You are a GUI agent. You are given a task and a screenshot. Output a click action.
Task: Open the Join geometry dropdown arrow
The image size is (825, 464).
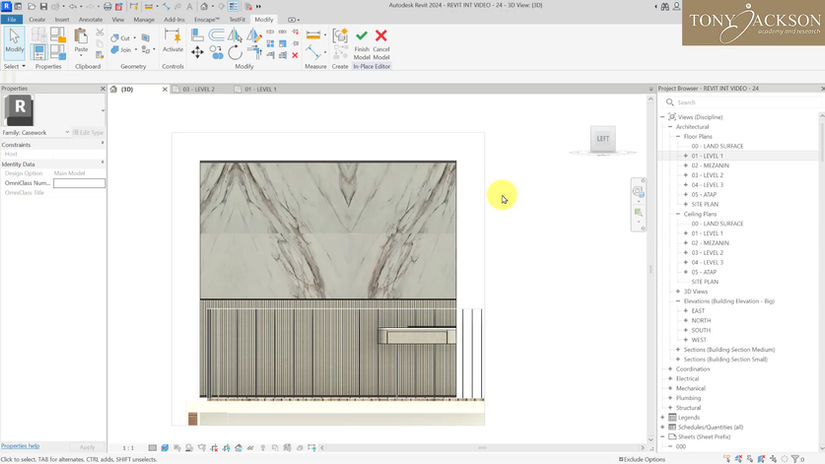(x=135, y=50)
